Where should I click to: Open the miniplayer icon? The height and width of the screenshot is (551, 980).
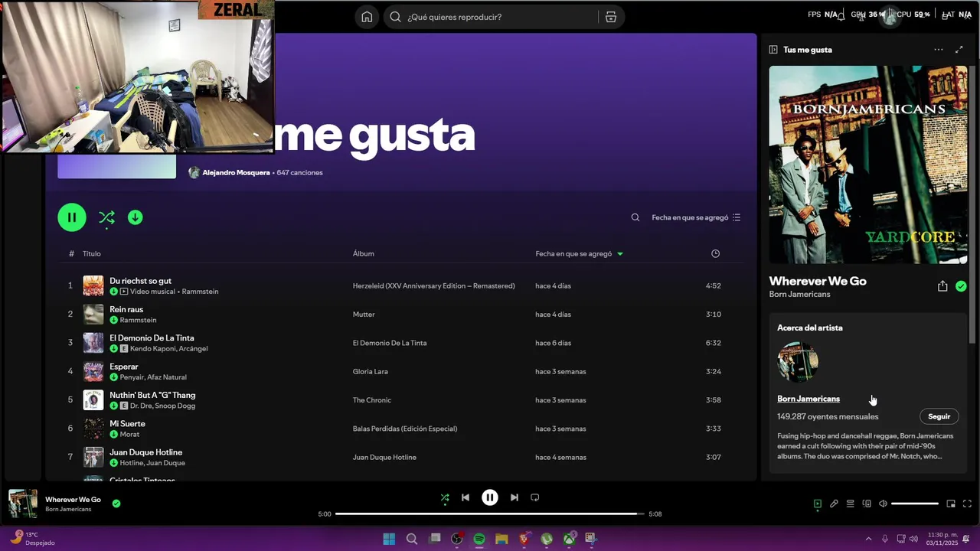[x=951, y=504]
